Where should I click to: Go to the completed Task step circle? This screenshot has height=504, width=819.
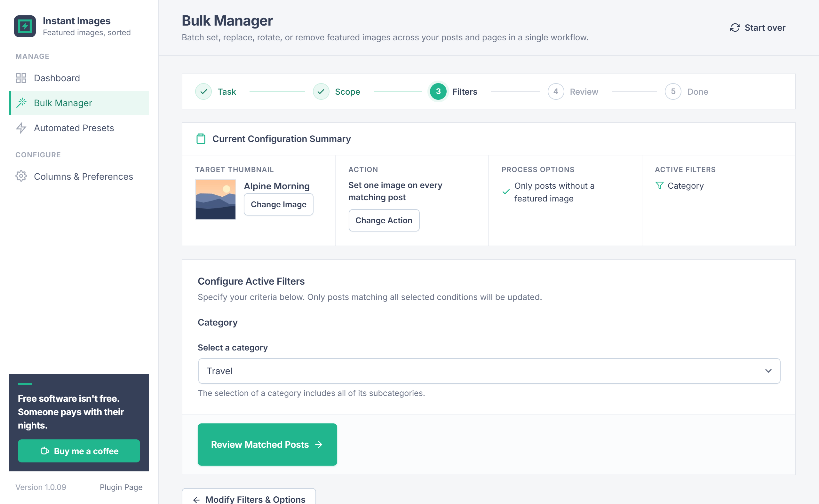tap(203, 91)
